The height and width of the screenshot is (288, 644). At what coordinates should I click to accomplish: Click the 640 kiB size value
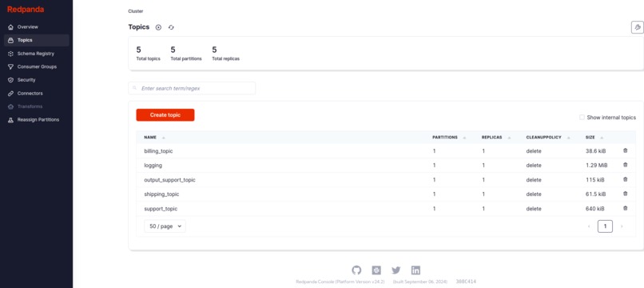[x=594, y=209]
